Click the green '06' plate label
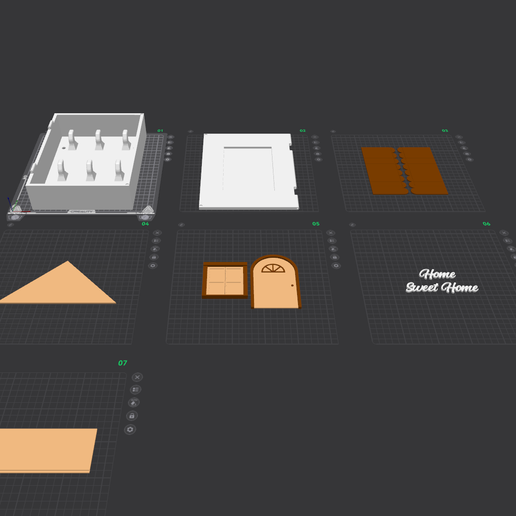 486,224
